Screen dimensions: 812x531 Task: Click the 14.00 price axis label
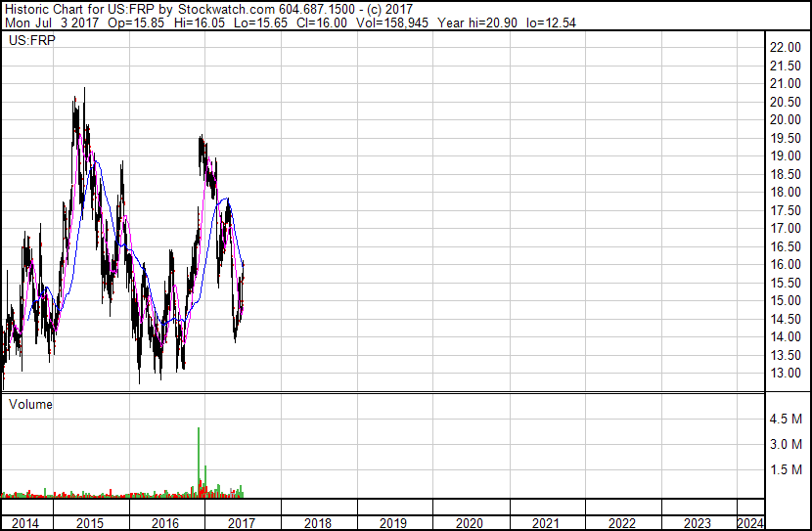click(x=785, y=337)
